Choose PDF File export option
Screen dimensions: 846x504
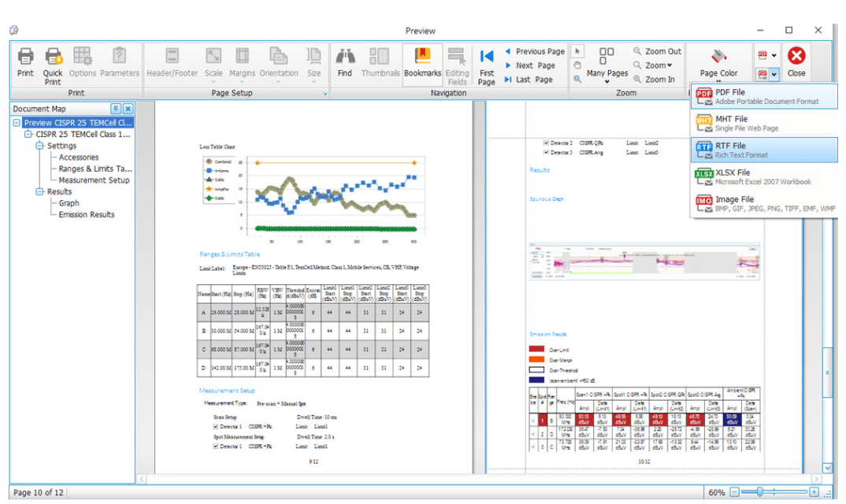pos(763,97)
